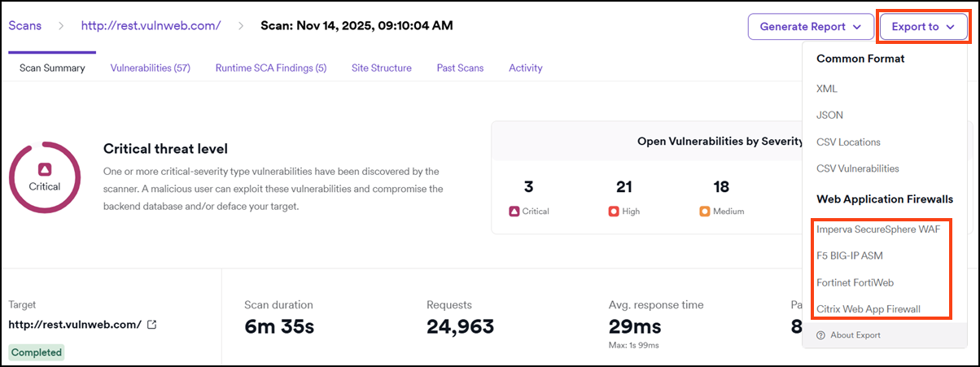Click the High severity icon

614,212
